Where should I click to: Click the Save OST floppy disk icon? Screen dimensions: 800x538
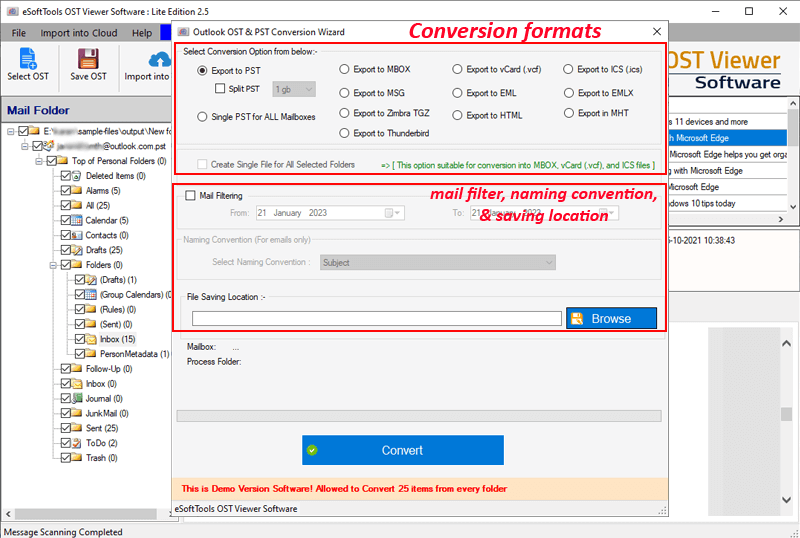[x=88, y=58]
